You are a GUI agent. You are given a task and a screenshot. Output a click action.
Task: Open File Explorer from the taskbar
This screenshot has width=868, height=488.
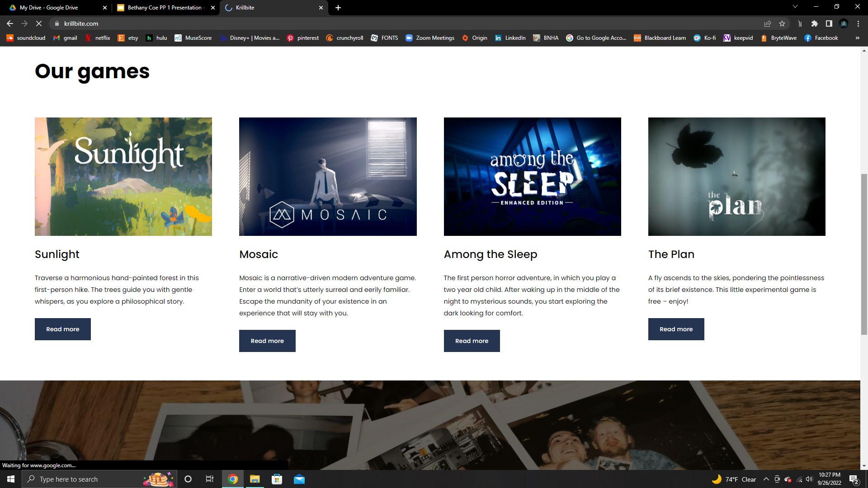(255, 479)
